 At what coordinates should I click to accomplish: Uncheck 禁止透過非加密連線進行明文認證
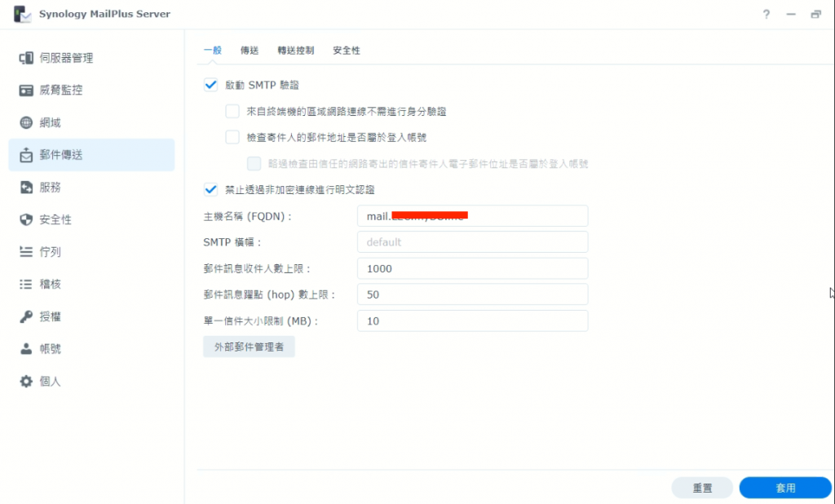211,190
